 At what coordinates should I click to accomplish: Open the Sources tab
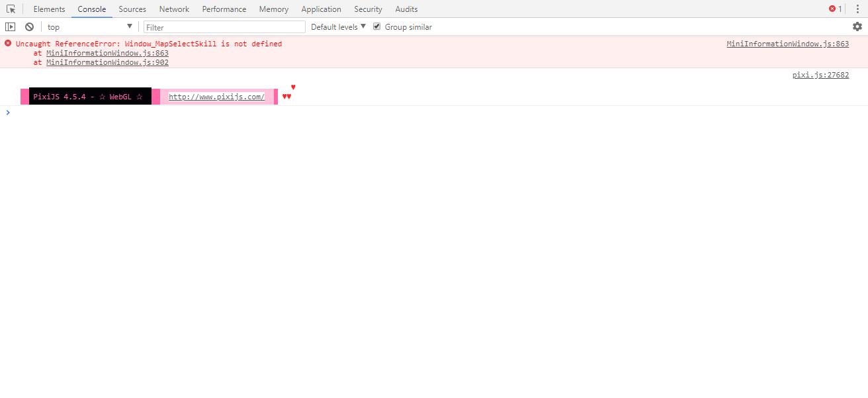132,9
